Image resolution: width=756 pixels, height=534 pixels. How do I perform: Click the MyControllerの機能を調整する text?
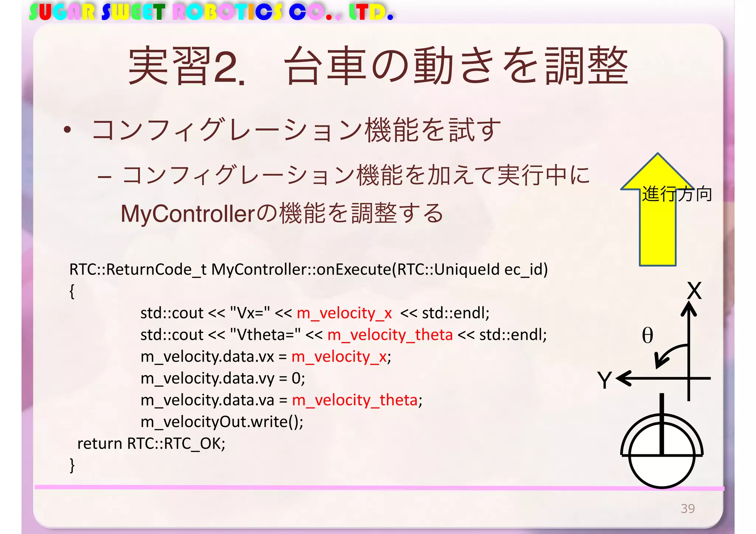click(282, 214)
